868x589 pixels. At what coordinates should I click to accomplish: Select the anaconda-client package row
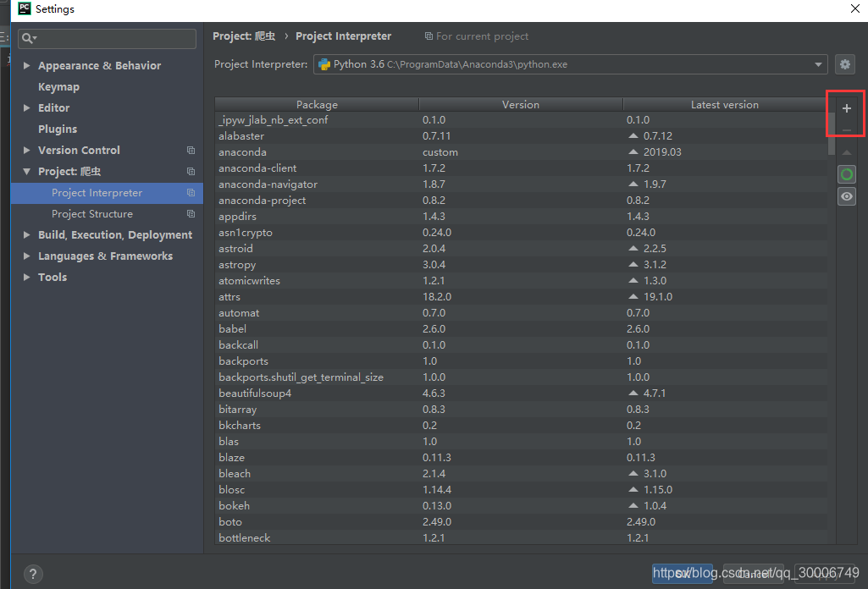521,168
